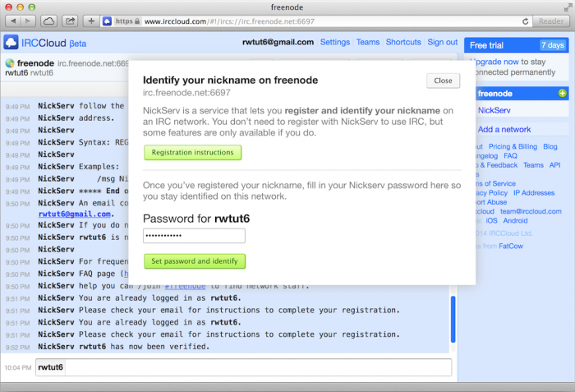Open the FatCow link

click(511, 246)
